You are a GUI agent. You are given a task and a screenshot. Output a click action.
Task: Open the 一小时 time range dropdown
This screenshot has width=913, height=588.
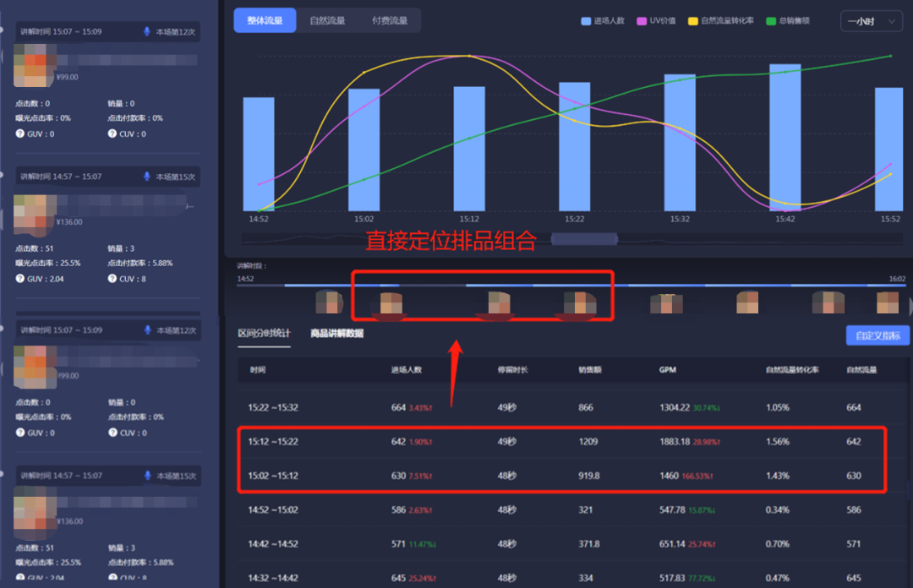coord(871,21)
